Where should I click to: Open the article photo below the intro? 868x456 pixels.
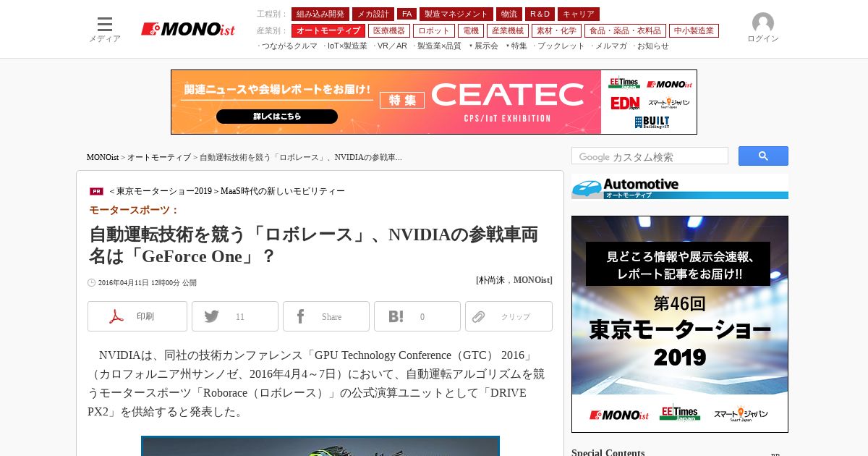coord(320,446)
